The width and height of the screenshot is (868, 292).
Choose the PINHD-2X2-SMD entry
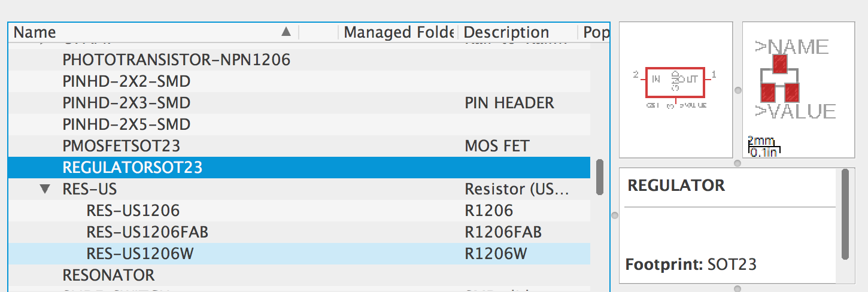[x=299, y=81]
